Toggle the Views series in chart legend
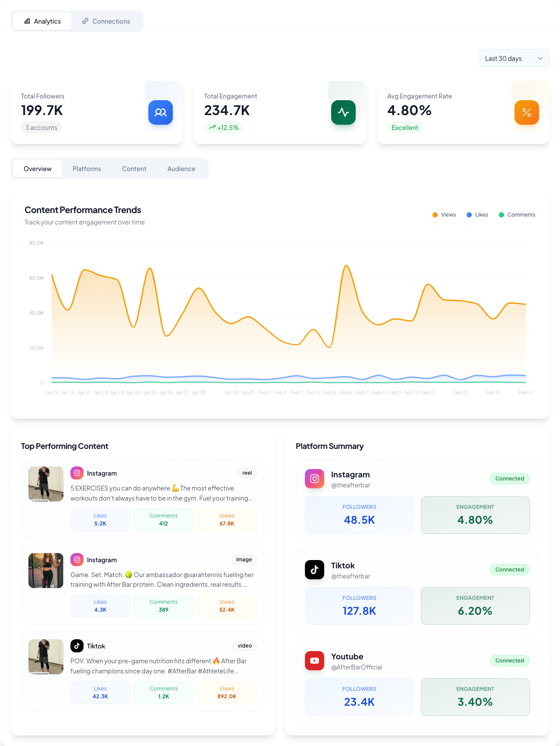The image size is (560, 746). pos(444,215)
